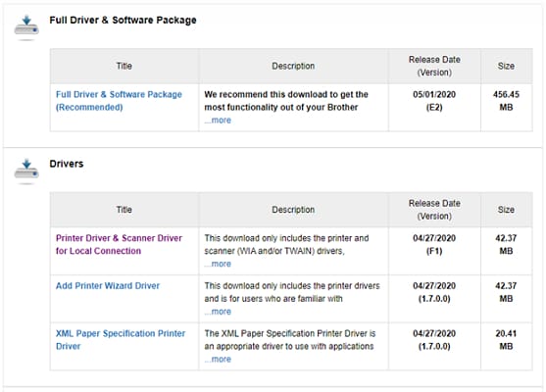Click Description column header in Full Driver table
Viewport: 546px width, 392px height.
(x=293, y=66)
